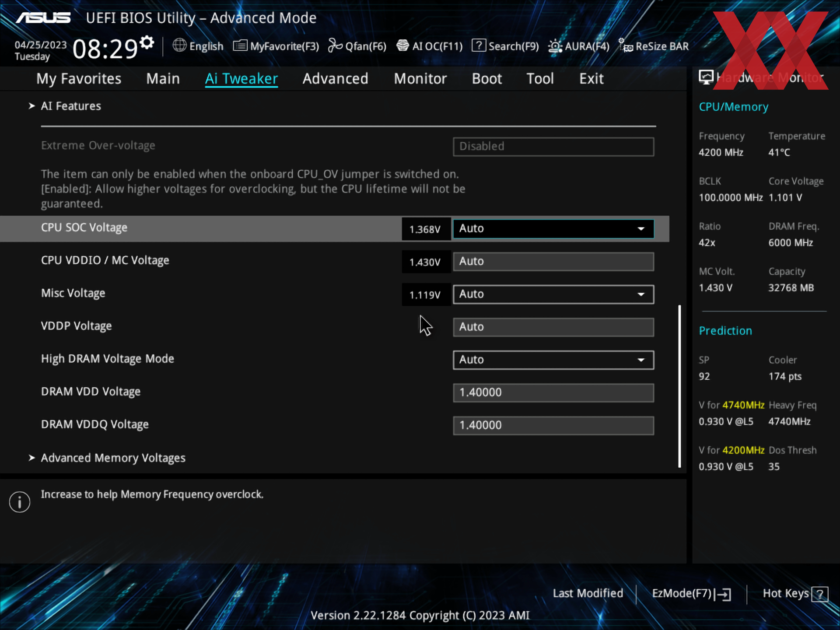The height and width of the screenshot is (630, 840).
Task: Open the CPU SOC Voltage dropdown
Action: tap(553, 229)
